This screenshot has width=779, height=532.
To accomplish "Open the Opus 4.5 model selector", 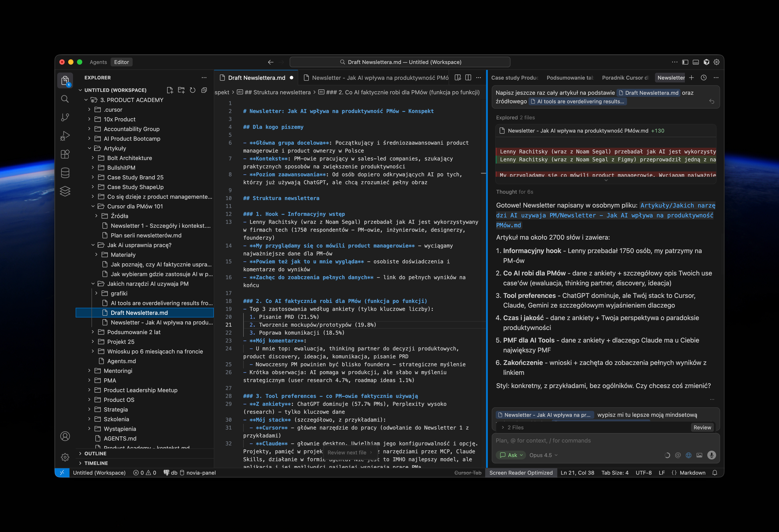I will tap(543, 455).
